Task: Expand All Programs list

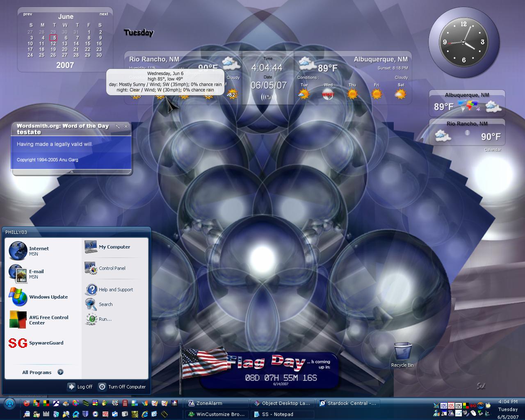Action: click(43, 372)
